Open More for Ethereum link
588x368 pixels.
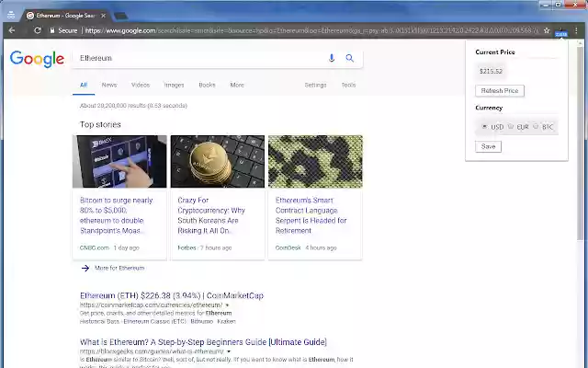119,268
